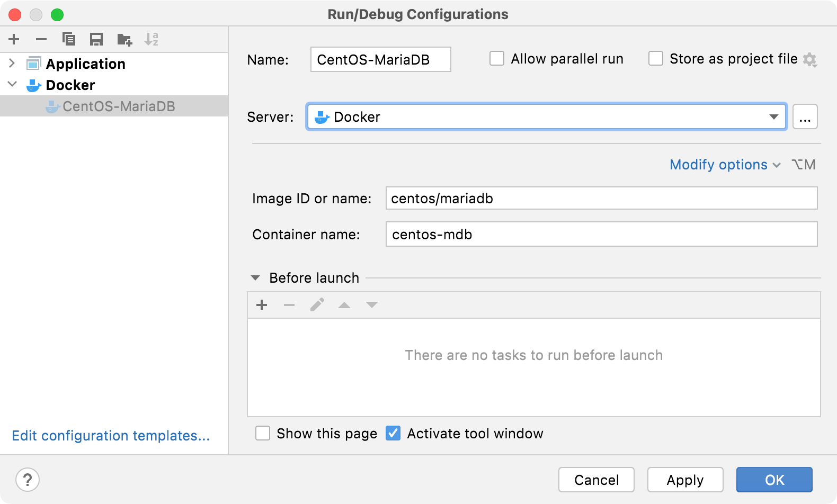Screen dimensions: 837x504
Task: Move before launch task down
Action: [372, 305]
